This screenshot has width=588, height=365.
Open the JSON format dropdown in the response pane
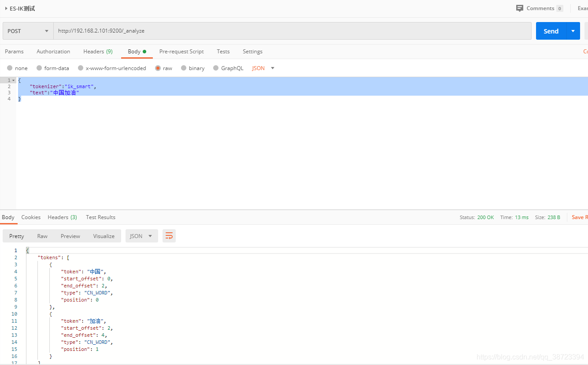coord(141,236)
